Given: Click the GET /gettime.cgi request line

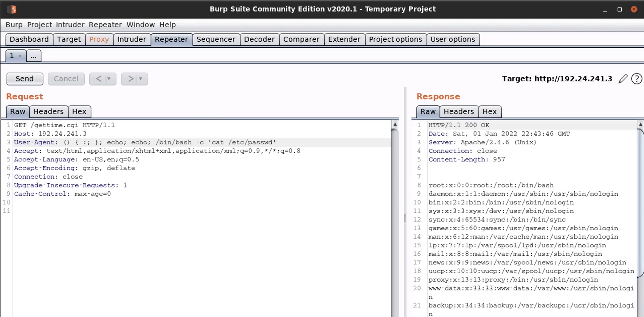Looking at the screenshot, I should (64, 125).
